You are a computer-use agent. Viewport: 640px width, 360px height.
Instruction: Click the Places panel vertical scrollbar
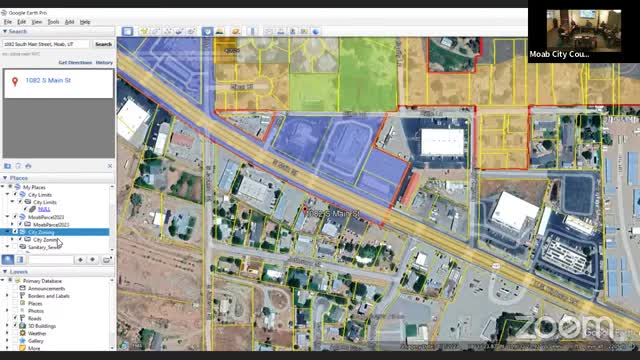[112, 218]
